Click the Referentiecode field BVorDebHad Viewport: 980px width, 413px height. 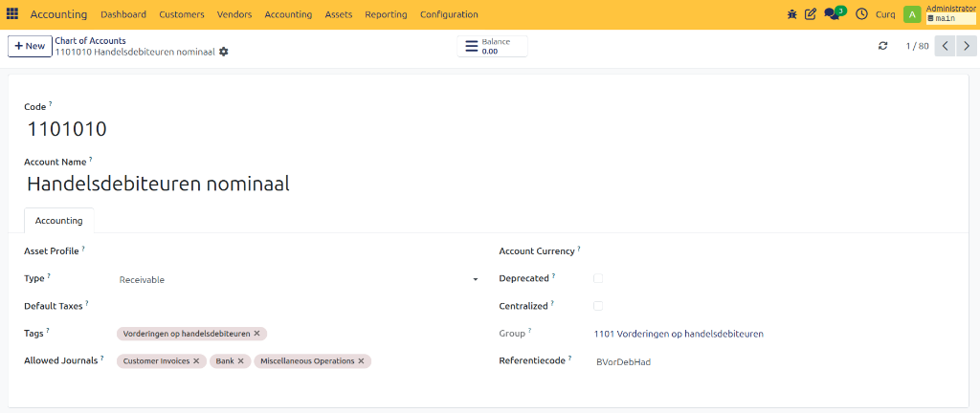(x=773, y=361)
